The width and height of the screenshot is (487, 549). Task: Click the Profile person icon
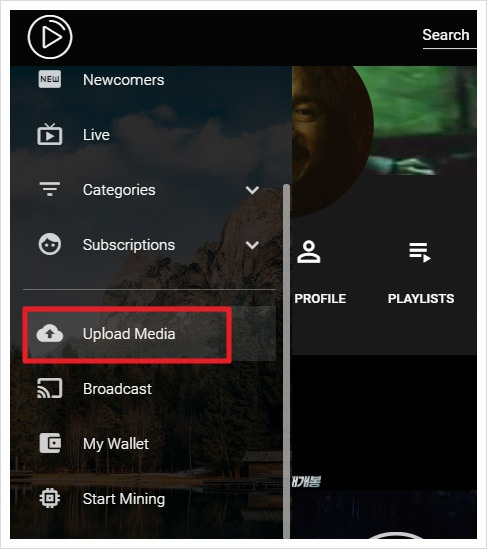coord(308,252)
